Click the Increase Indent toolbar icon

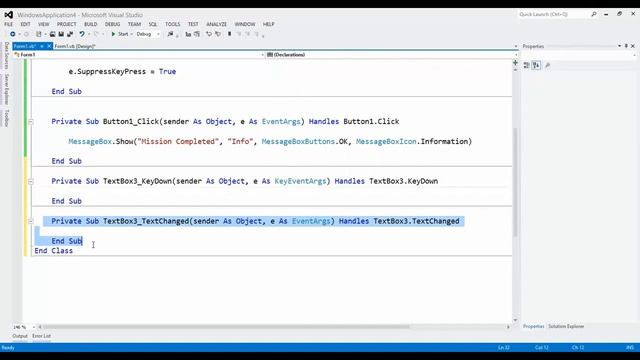click(x=197, y=34)
